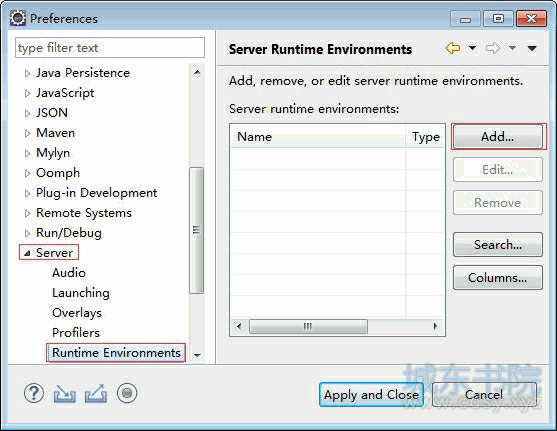Open the page view menu triangle
Viewport: 557px width, 431px height.
(x=532, y=48)
